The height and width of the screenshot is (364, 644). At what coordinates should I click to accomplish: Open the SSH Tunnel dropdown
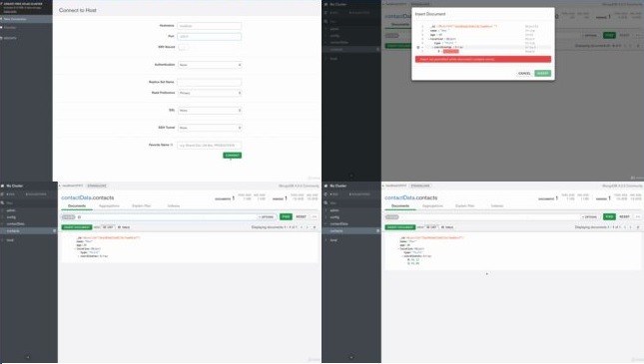[210, 128]
